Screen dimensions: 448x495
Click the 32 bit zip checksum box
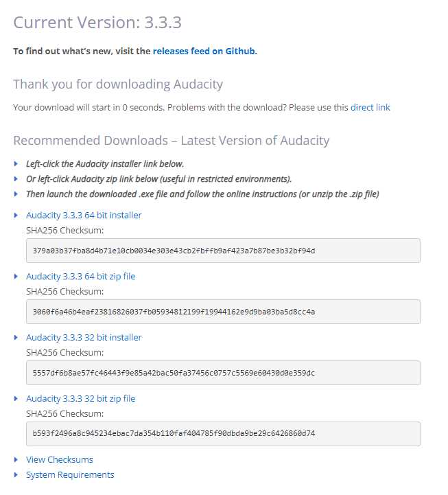pos(223,434)
